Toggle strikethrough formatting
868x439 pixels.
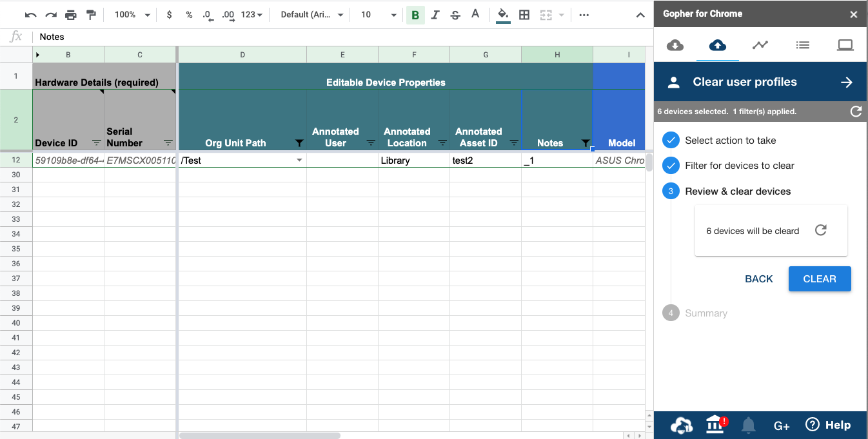(455, 15)
